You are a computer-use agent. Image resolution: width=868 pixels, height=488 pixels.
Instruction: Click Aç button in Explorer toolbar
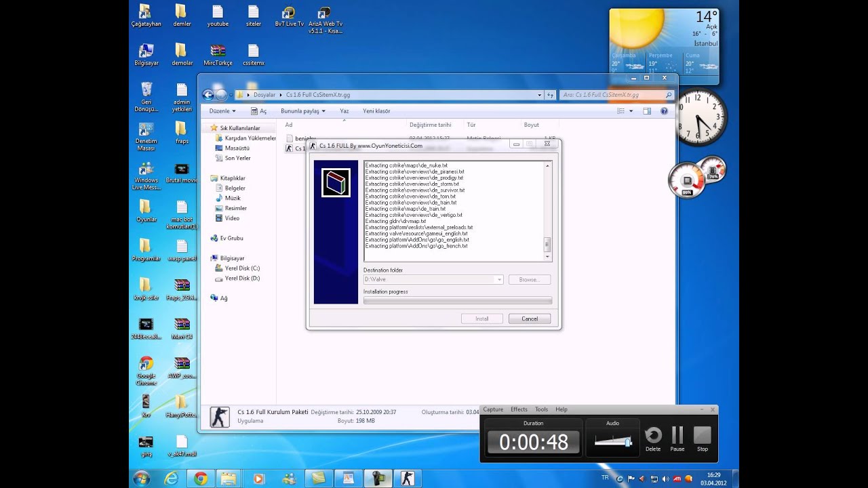[259, 111]
